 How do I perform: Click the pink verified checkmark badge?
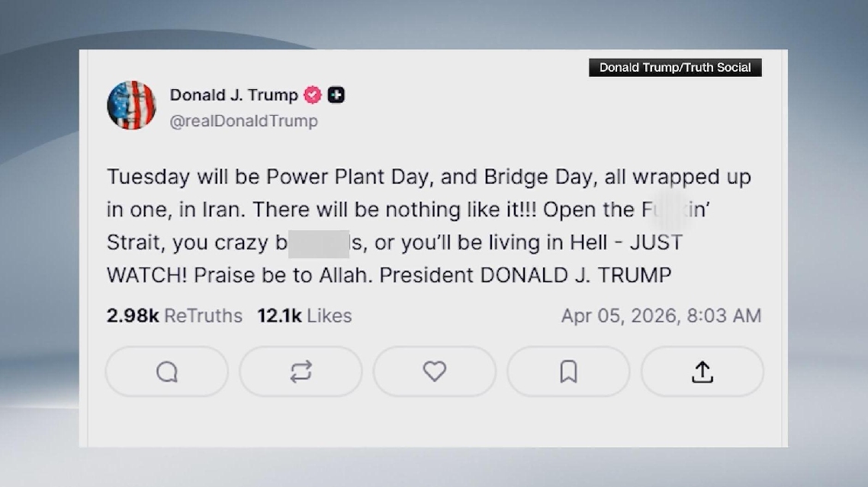point(313,95)
